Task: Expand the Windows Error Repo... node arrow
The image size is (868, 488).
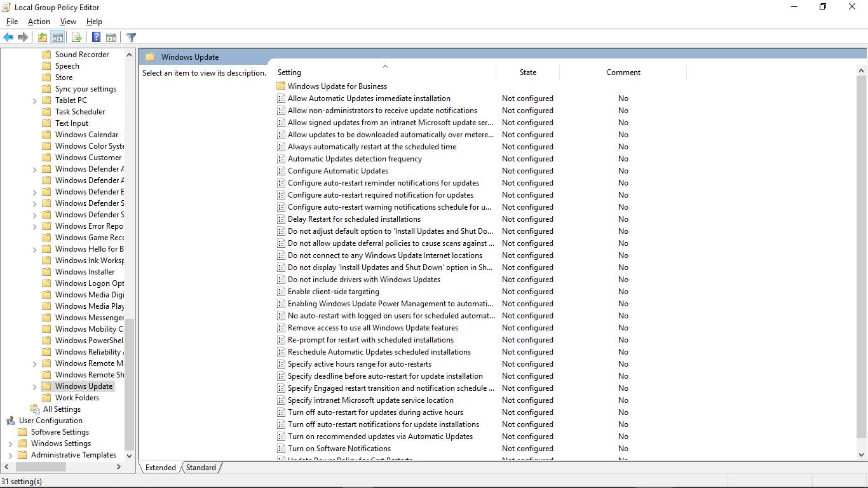Action: point(34,226)
